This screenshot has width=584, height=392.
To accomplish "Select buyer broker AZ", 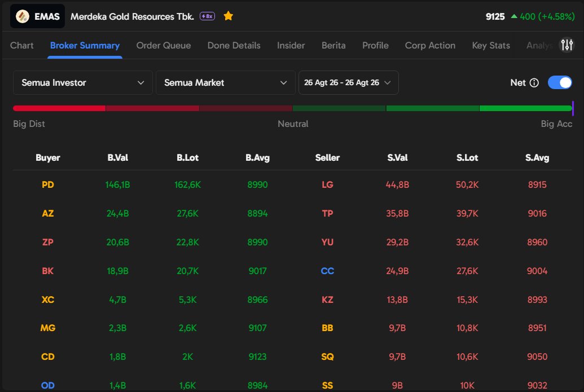I will click(x=47, y=213).
